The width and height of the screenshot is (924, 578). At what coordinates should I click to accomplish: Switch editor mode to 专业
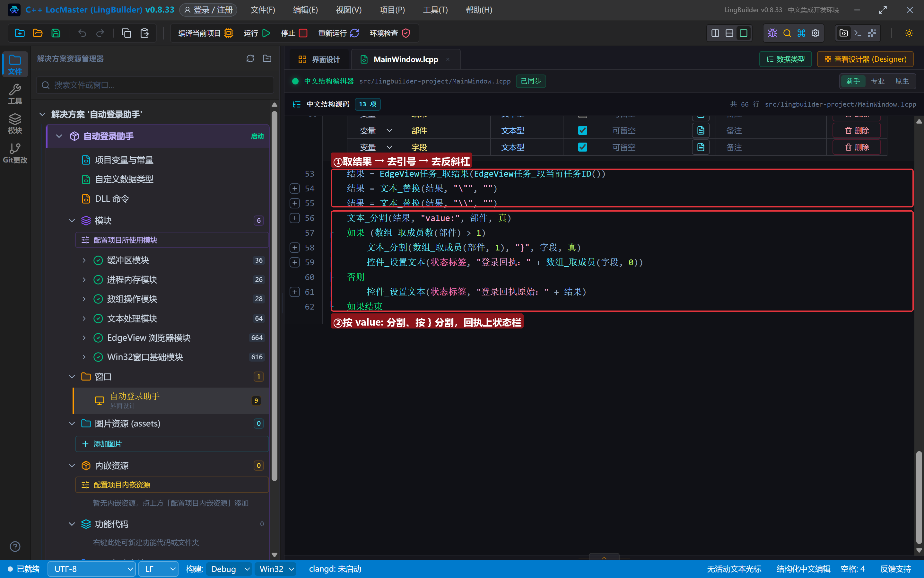tap(877, 81)
